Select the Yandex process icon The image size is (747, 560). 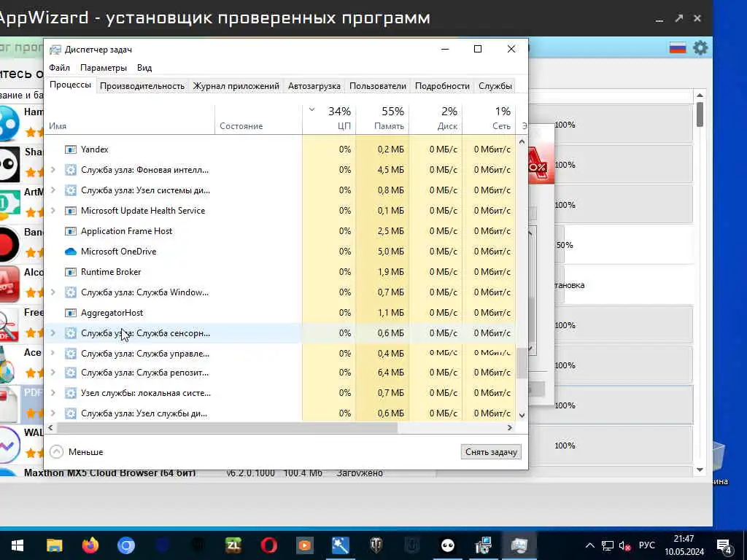pyautogui.click(x=71, y=149)
